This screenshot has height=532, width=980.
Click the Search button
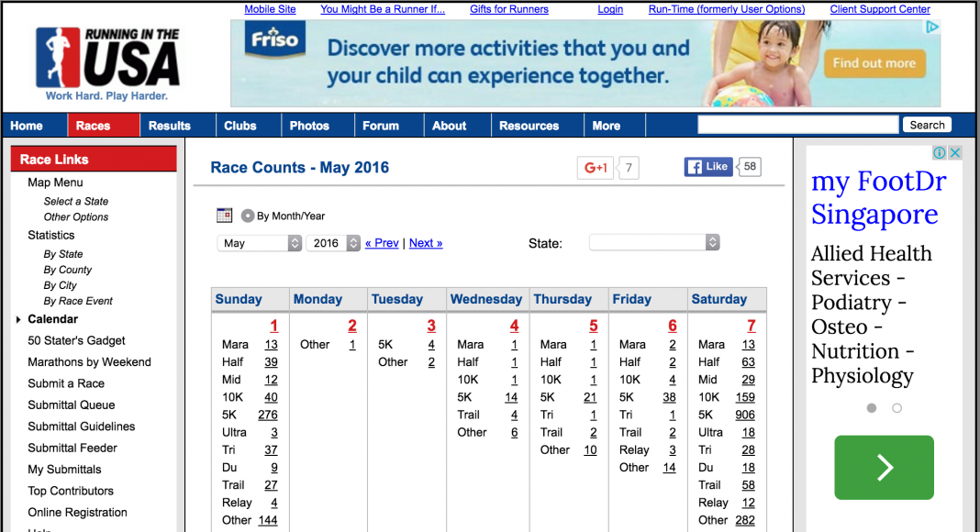pos(927,125)
